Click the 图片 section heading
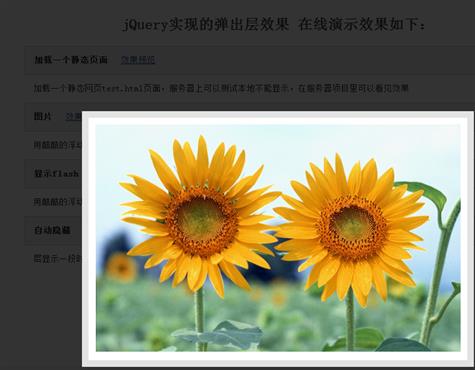This screenshot has height=370, width=475. (43, 116)
